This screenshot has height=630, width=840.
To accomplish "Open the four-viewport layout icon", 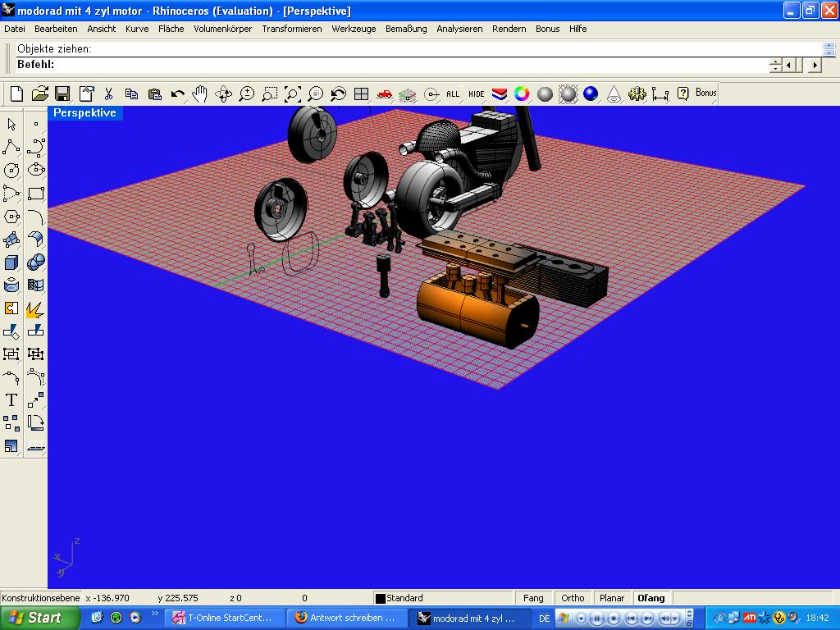I will pyautogui.click(x=361, y=94).
